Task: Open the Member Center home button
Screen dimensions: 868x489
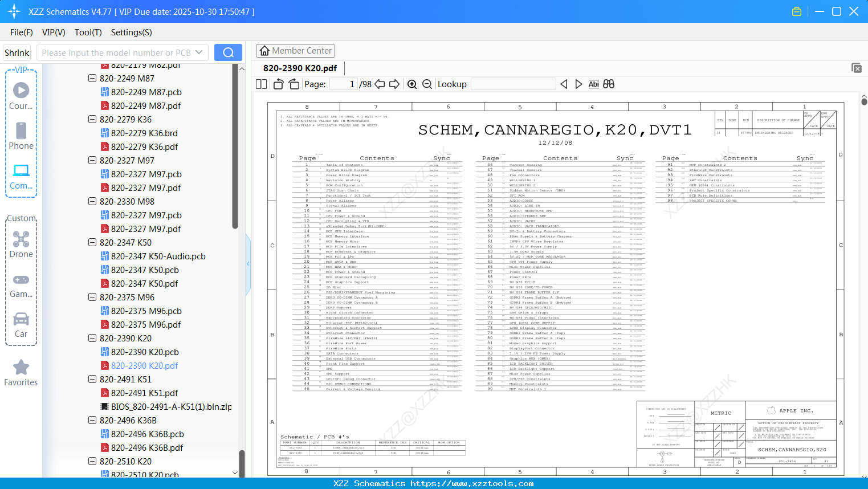Action: click(295, 51)
